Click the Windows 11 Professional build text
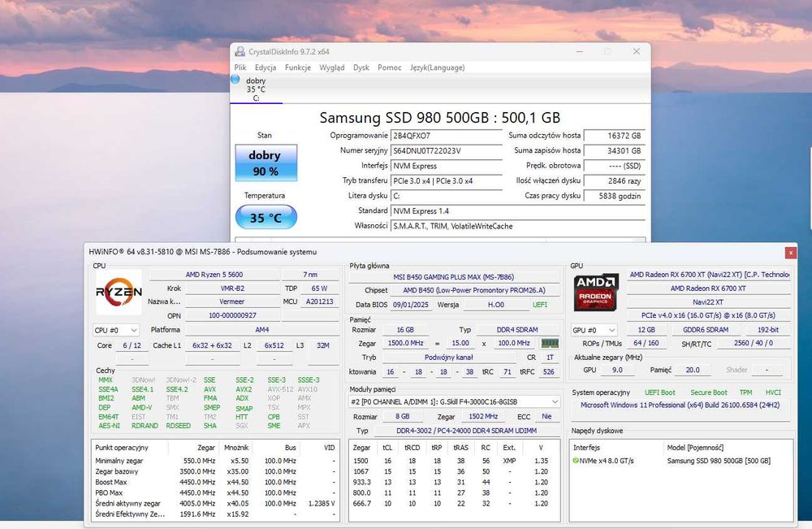 [x=680, y=405]
